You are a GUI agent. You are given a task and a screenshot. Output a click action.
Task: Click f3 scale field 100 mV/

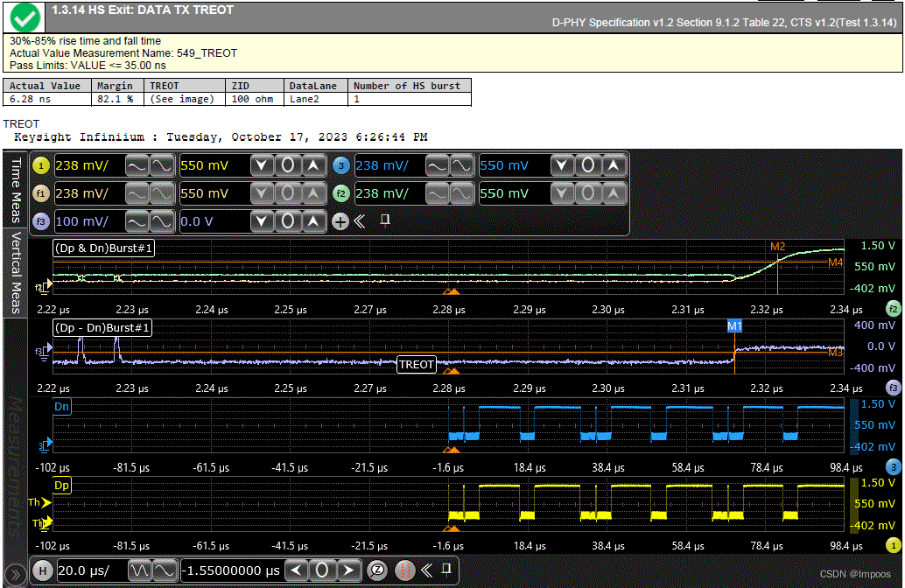point(89,221)
